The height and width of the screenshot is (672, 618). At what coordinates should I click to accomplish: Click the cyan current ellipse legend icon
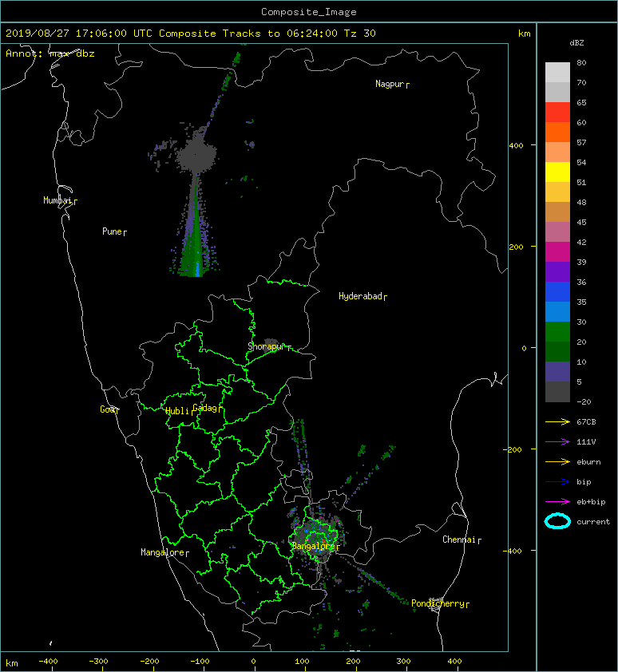[x=557, y=521]
